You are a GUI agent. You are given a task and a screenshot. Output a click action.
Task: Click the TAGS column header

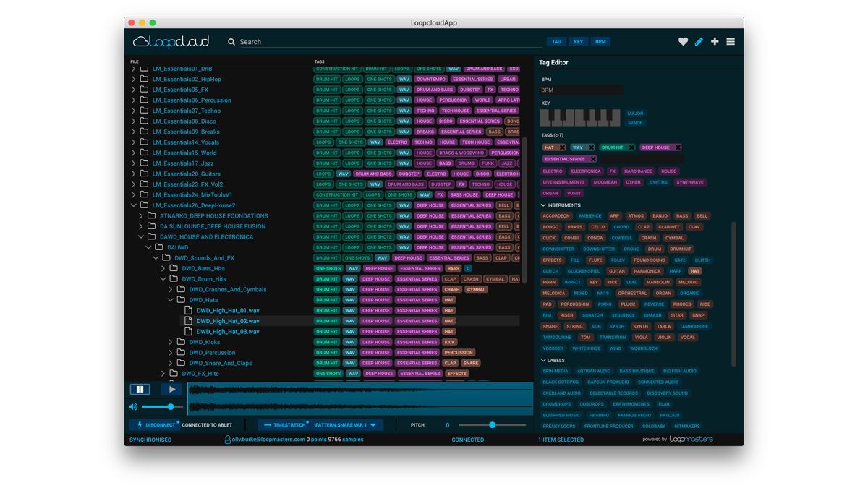pyautogui.click(x=320, y=62)
